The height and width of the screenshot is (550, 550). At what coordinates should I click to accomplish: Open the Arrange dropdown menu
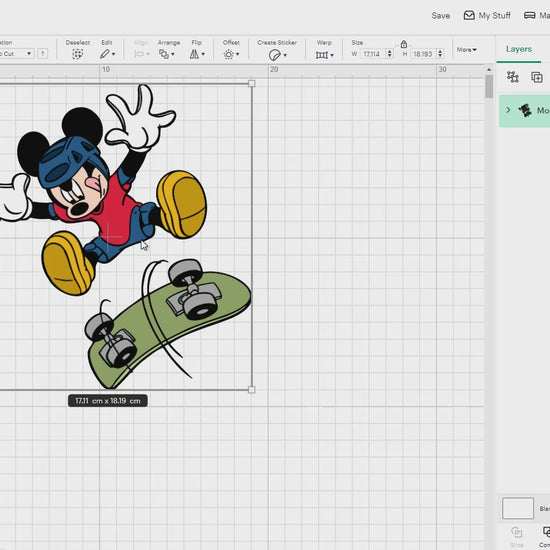coord(167,54)
